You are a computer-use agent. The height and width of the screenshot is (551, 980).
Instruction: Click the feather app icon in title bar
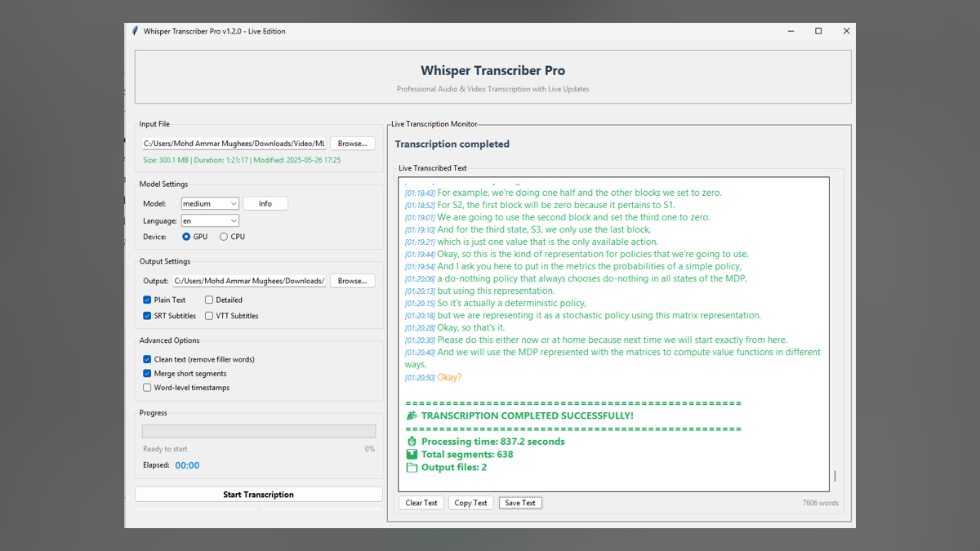(x=136, y=31)
